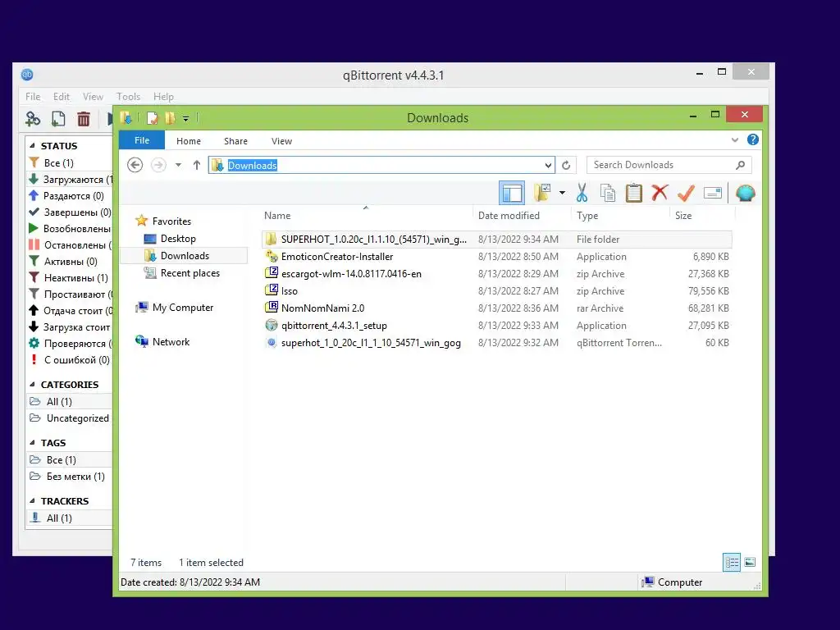Open the File menu in qBittorrent
The width and height of the screenshot is (840, 630).
point(33,97)
